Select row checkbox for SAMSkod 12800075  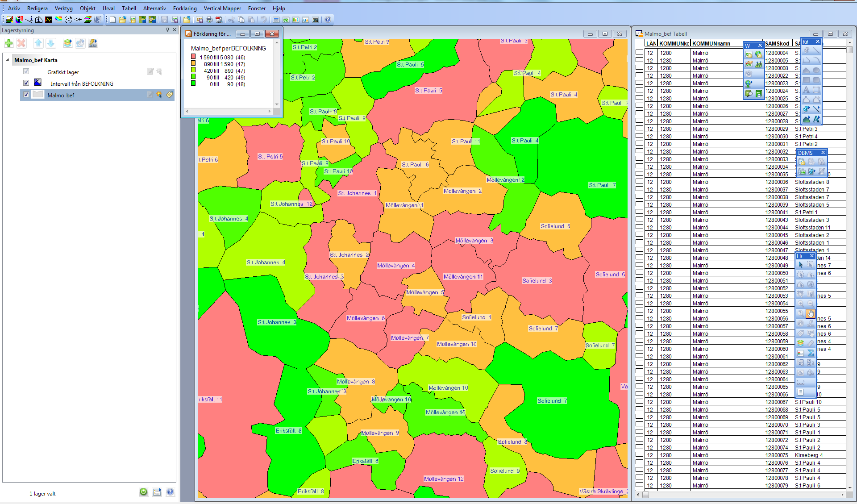pos(640,455)
